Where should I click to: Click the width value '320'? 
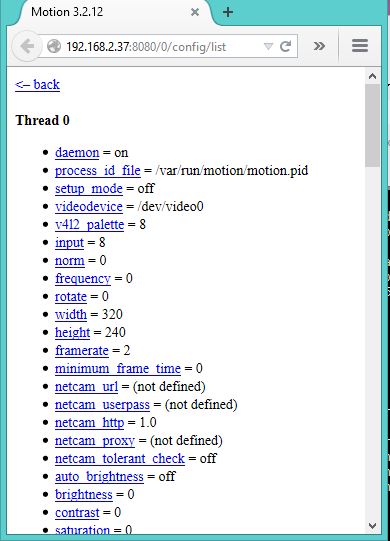click(112, 314)
